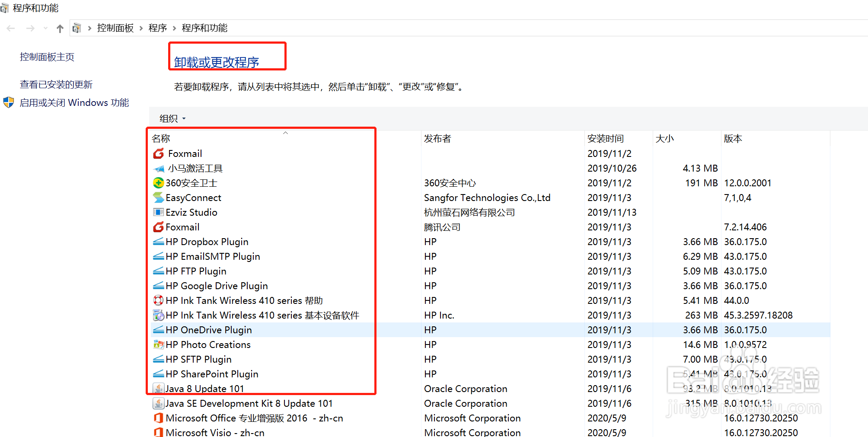This screenshot has width=868, height=437.
Task: Click version 12.0.0.2001
Action: (748, 183)
